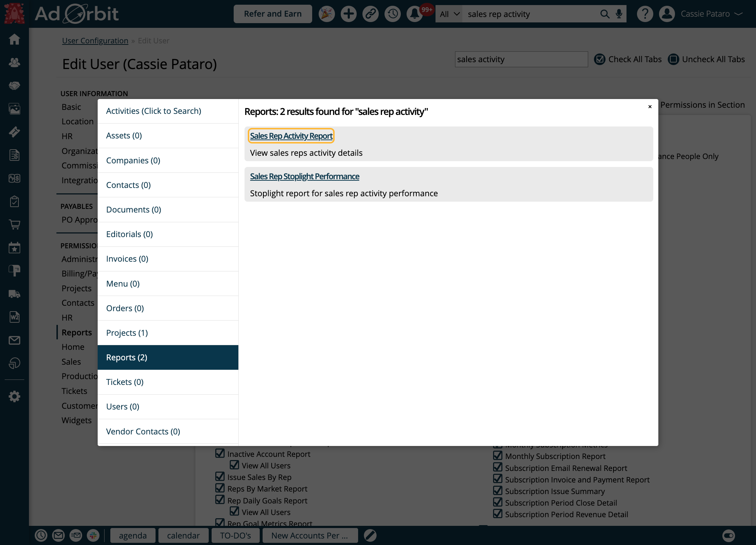The image size is (756, 545).
Task: Open settings gear in left sidebar
Action: [x=14, y=396]
